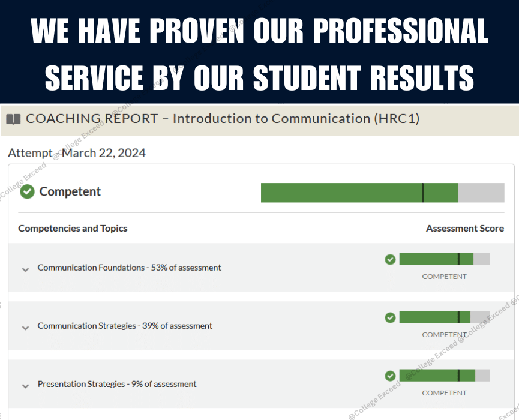Click the Assessment Score column header
519x420 pixels.
465,229
